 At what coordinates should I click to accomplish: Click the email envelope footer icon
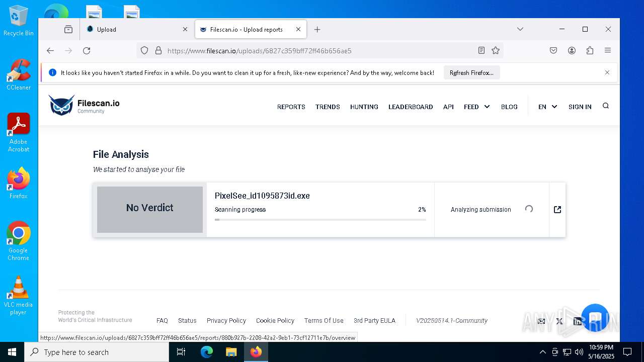pos(541,321)
